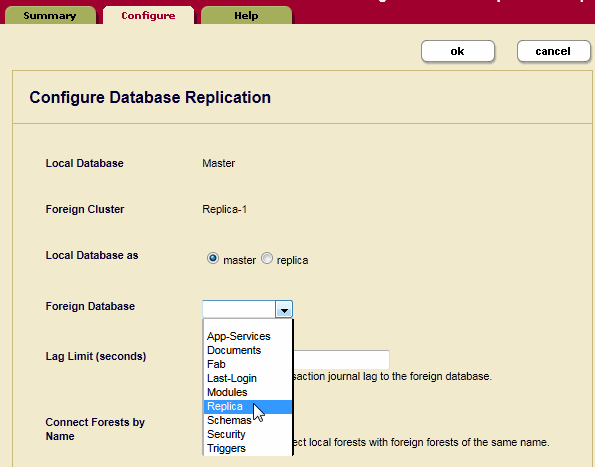
Task: Click the ok button
Action: 458,51
